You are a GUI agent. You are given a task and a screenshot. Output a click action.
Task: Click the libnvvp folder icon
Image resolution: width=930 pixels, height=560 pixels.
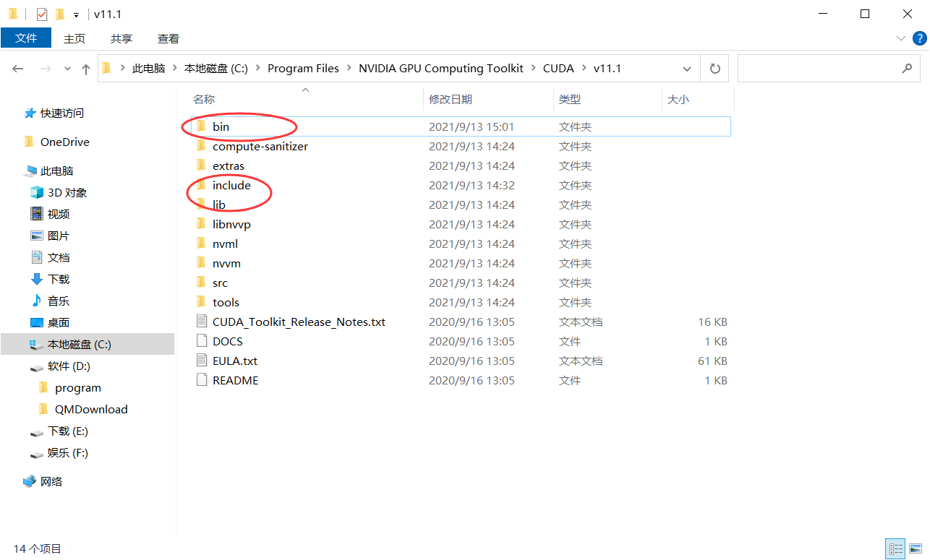[x=201, y=224]
